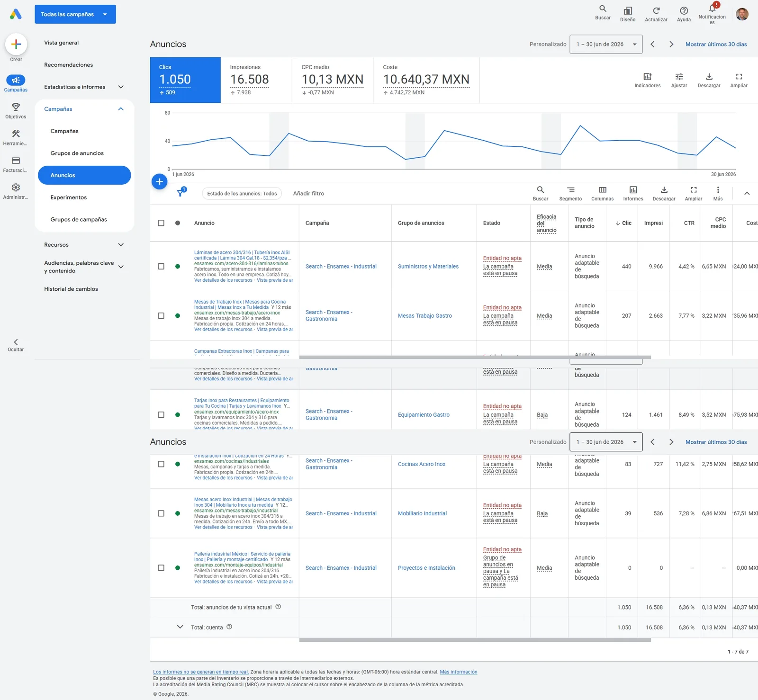Screen dimensions: 758x700
Task: Toggle the select-all checkbox in table header
Action: pyautogui.click(x=161, y=223)
